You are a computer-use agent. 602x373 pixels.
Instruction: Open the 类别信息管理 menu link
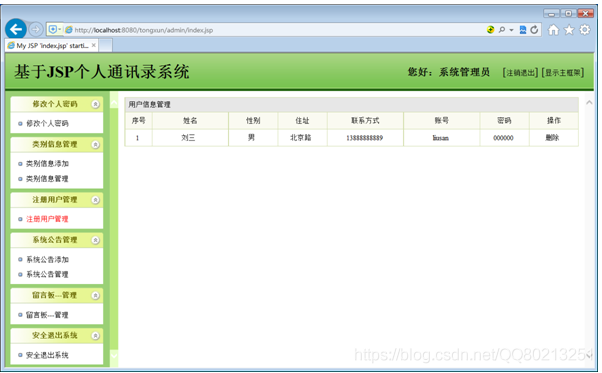click(47, 179)
